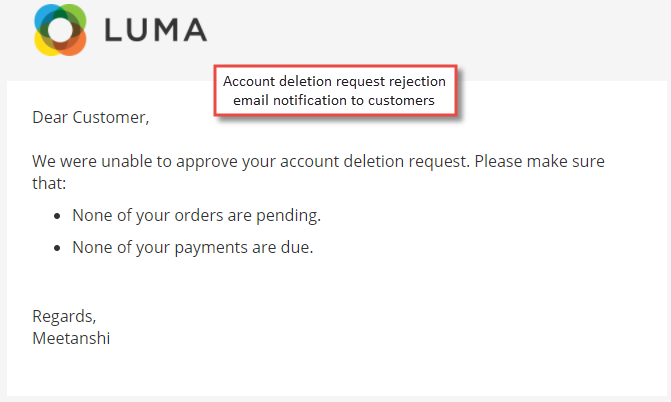Click the LUMA wordmark text
The height and width of the screenshot is (402, 671).
156,30
